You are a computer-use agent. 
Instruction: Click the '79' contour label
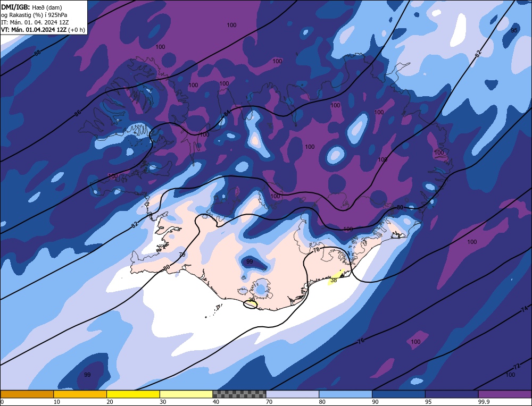182,255
